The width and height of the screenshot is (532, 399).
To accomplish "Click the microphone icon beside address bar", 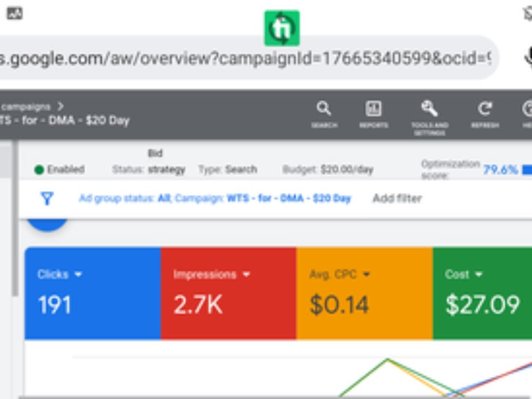I will [528, 57].
